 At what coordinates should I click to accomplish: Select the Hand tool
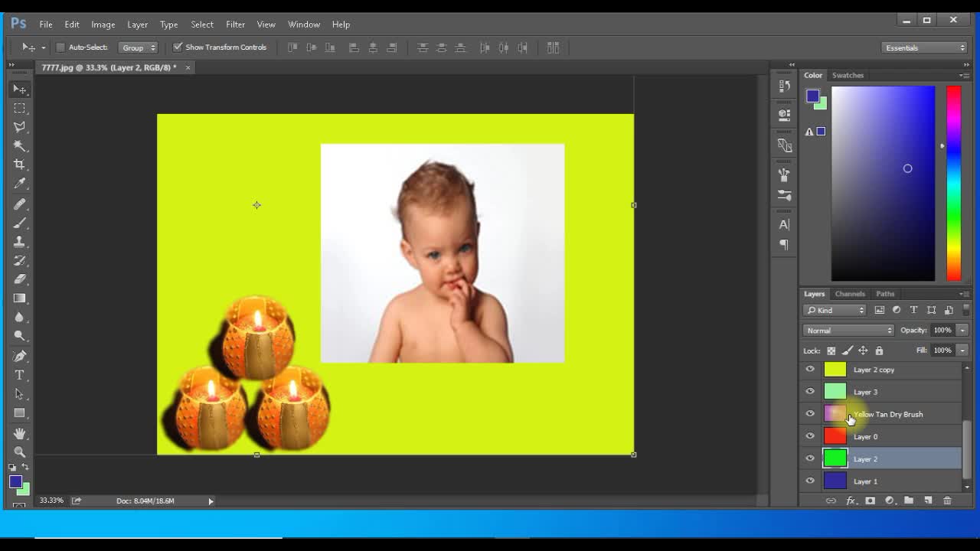click(x=20, y=433)
